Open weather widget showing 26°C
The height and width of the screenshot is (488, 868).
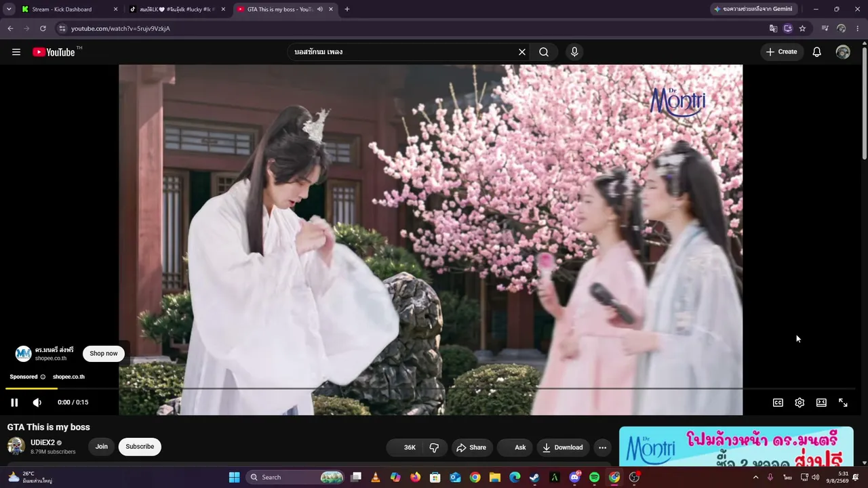30,477
